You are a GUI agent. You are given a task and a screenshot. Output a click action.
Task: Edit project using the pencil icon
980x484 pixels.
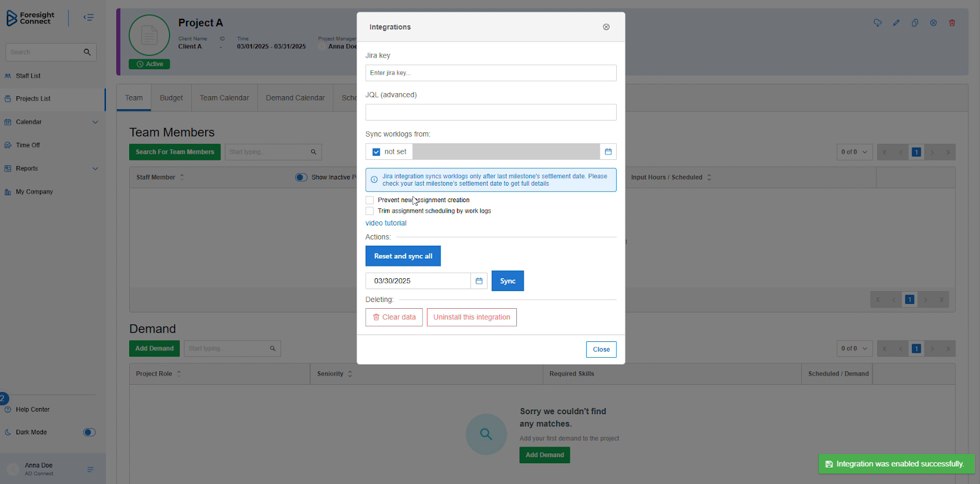tap(896, 23)
